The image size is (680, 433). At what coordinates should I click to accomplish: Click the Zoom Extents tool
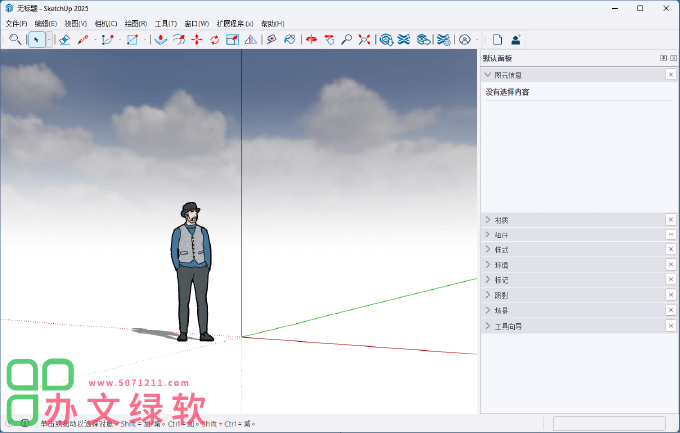[x=364, y=40]
